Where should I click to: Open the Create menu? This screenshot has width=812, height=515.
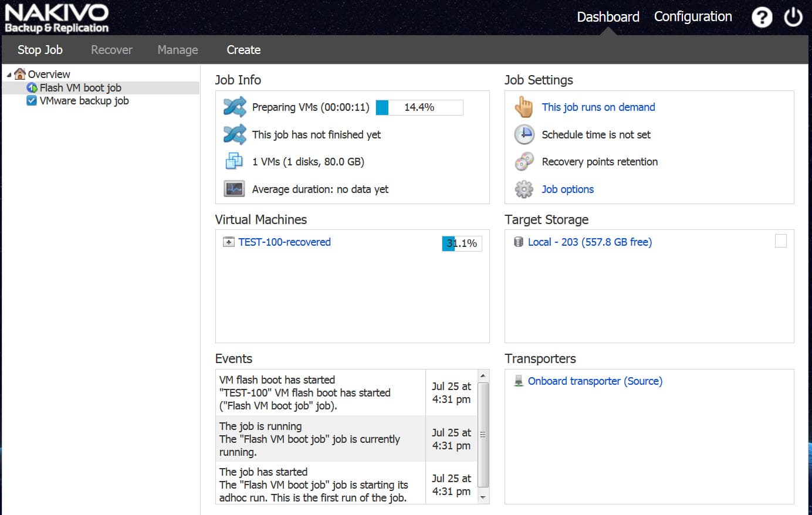coord(243,50)
